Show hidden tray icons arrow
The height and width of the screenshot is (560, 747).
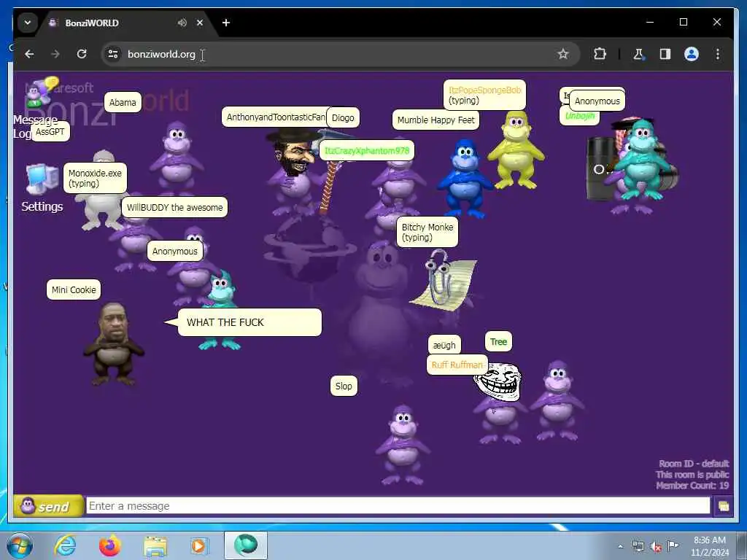click(x=620, y=546)
